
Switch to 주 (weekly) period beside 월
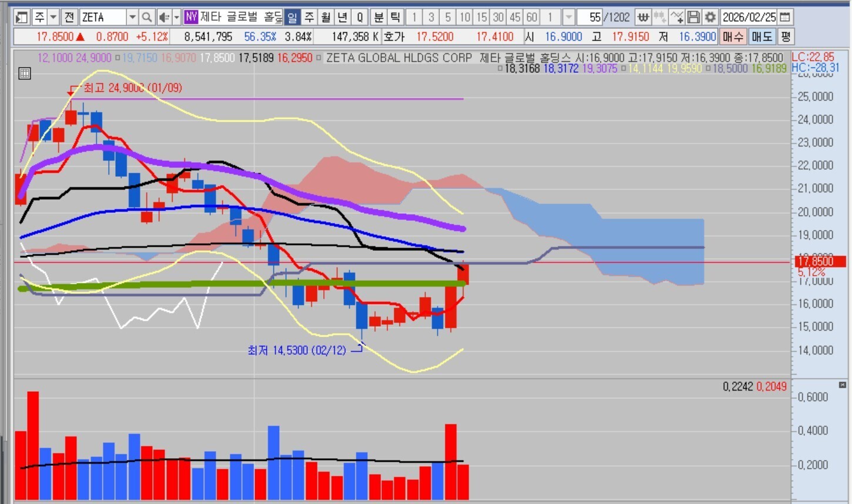click(x=309, y=17)
